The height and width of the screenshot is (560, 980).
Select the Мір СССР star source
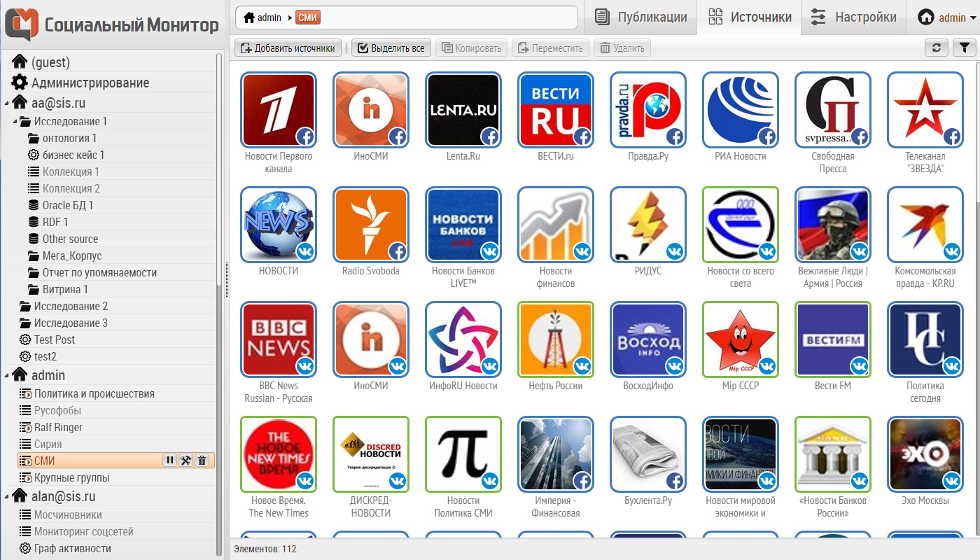pos(741,340)
